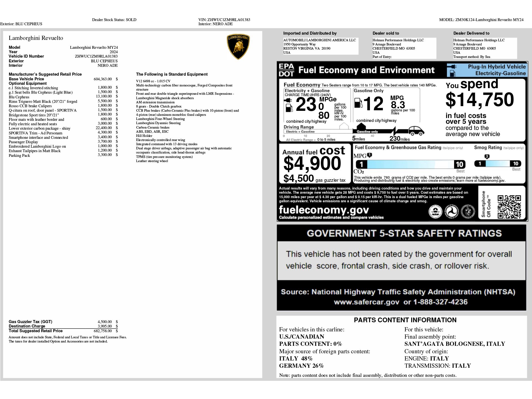This screenshot has height=399, width=532.
Task: Click the plug icon in Plug-In Hybrid banner
Action: tap(453, 67)
